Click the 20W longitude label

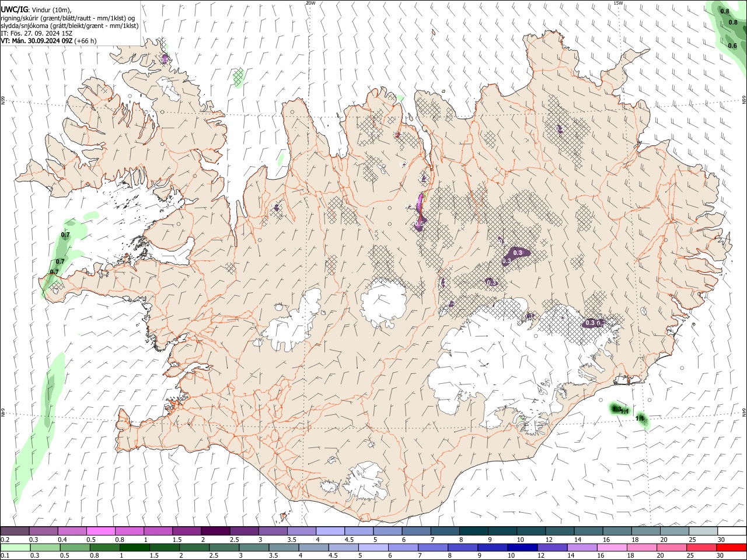tap(310, 3)
